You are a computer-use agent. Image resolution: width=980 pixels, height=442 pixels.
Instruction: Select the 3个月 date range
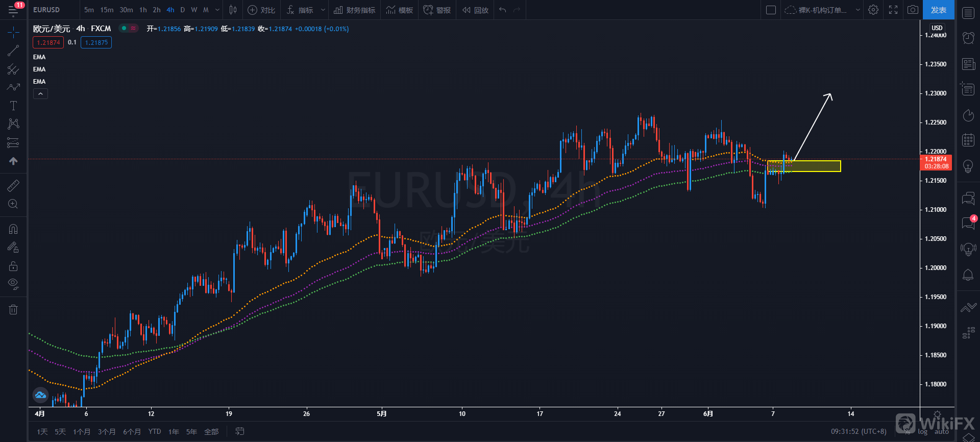pos(107,432)
